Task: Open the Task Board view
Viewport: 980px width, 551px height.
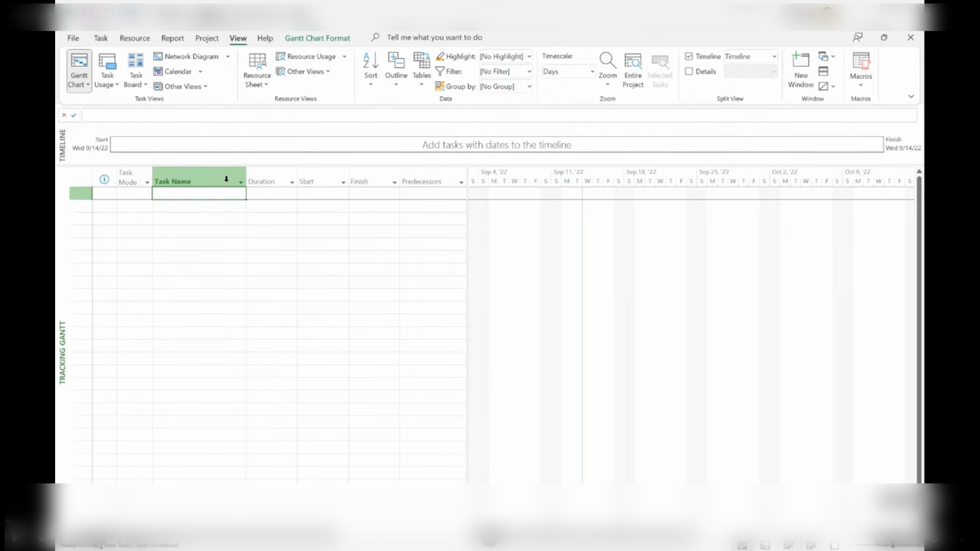Action: 135,61
